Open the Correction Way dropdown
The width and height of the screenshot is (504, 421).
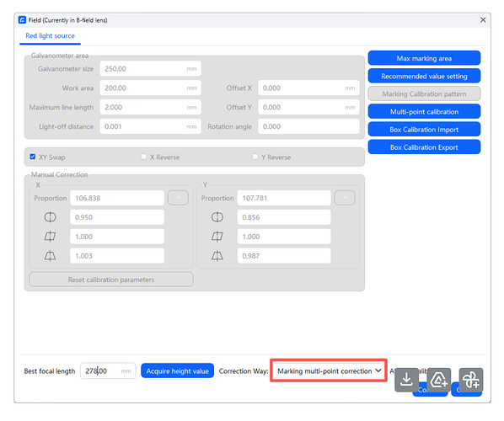pos(329,371)
